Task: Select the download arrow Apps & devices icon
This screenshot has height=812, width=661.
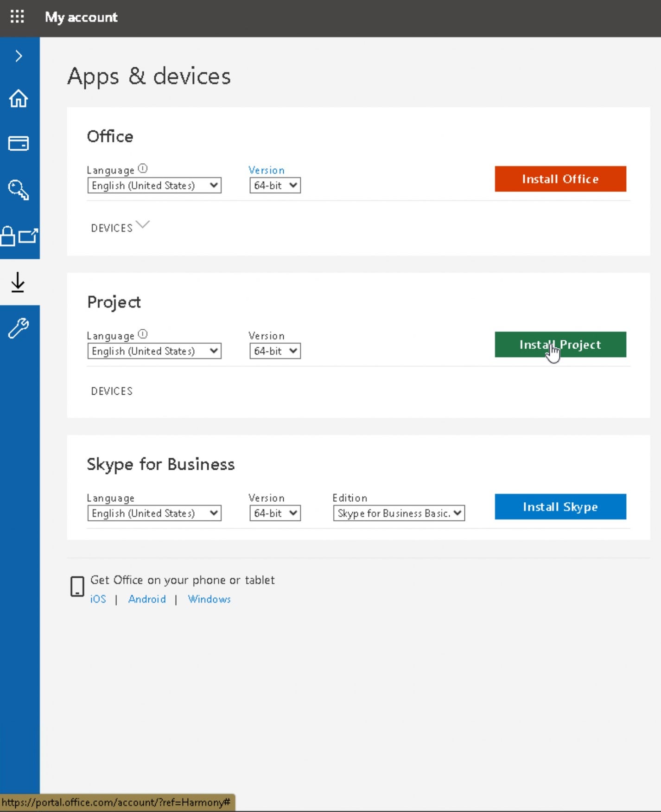Action: click(18, 282)
